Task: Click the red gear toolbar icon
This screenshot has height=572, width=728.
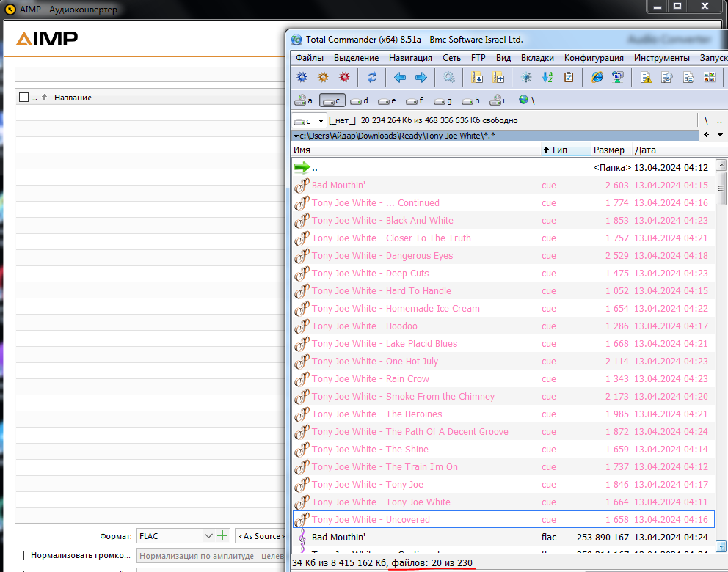Action: (x=344, y=77)
